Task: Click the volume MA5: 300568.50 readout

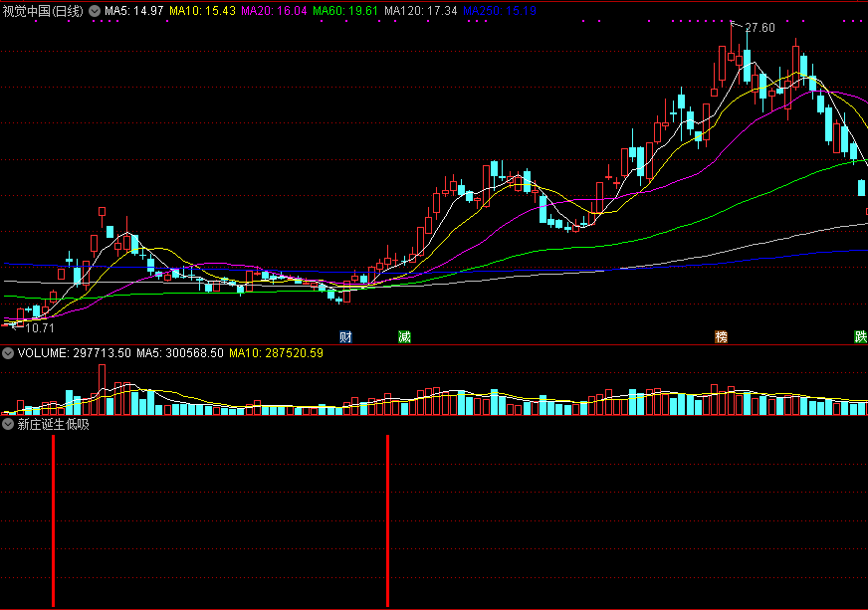Action: coord(180,353)
